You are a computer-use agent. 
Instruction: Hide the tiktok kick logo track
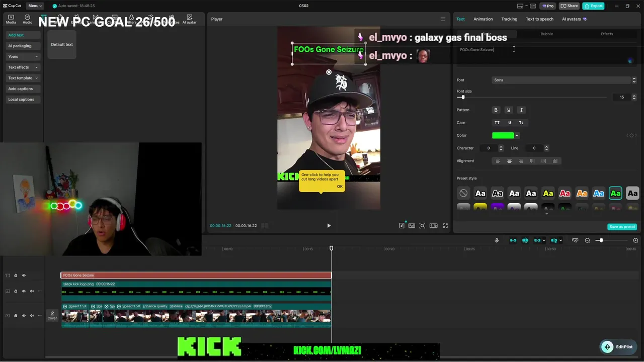[24, 291]
